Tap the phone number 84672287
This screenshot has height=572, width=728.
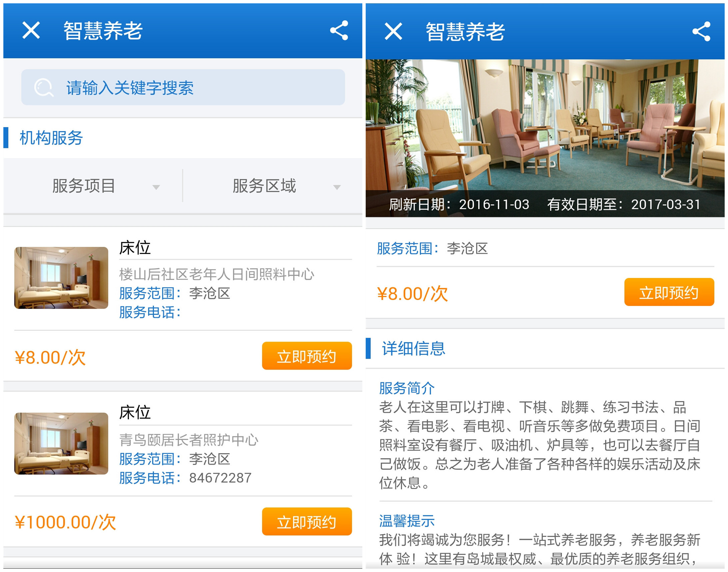pos(220,478)
